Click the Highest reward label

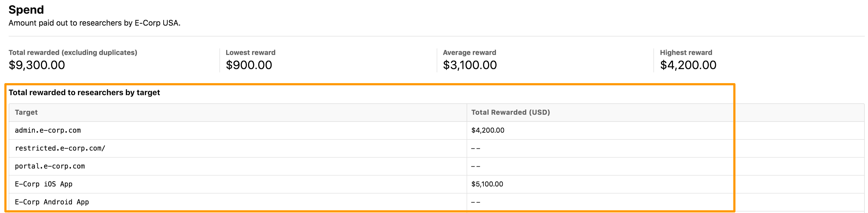pyautogui.click(x=686, y=52)
